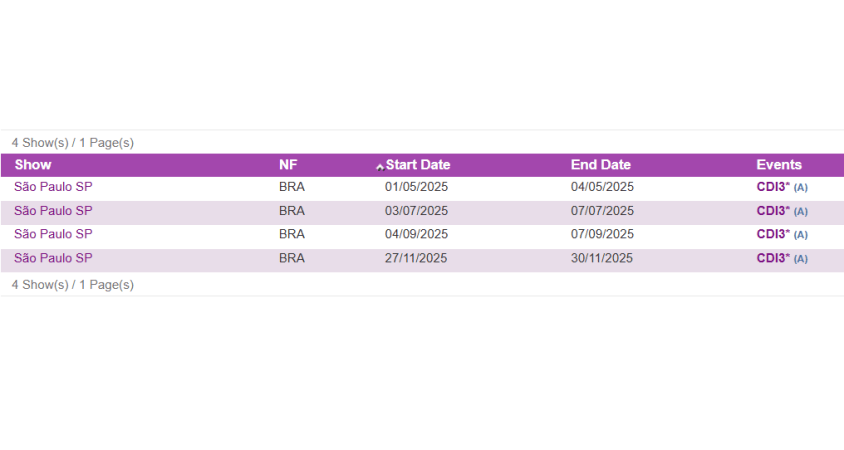This screenshot has width=844, height=450.
Task: Click CDI3* event for the 03/07/2025 show
Action: click(772, 211)
